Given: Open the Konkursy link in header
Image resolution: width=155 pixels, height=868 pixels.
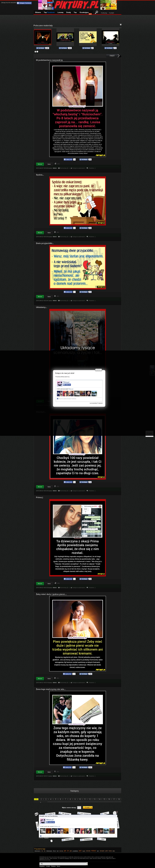Looking at the screenshot, I should [104, 13].
